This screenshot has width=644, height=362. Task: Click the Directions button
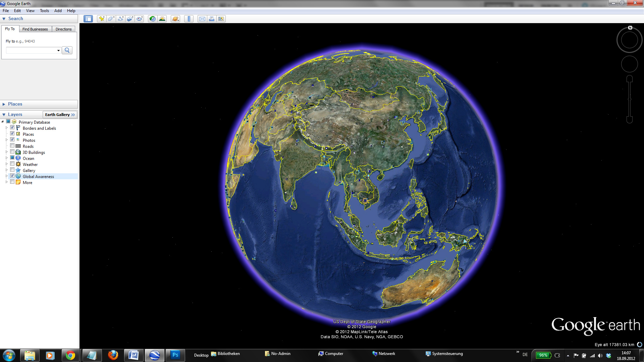point(63,29)
